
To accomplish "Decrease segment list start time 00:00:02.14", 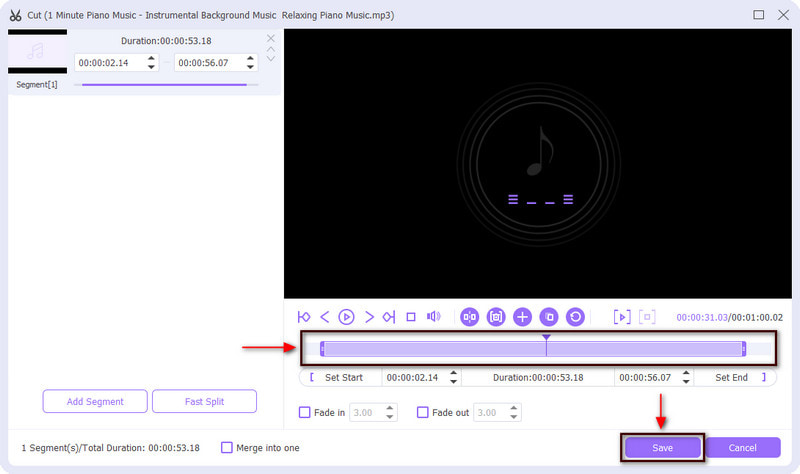I will 151,67.
